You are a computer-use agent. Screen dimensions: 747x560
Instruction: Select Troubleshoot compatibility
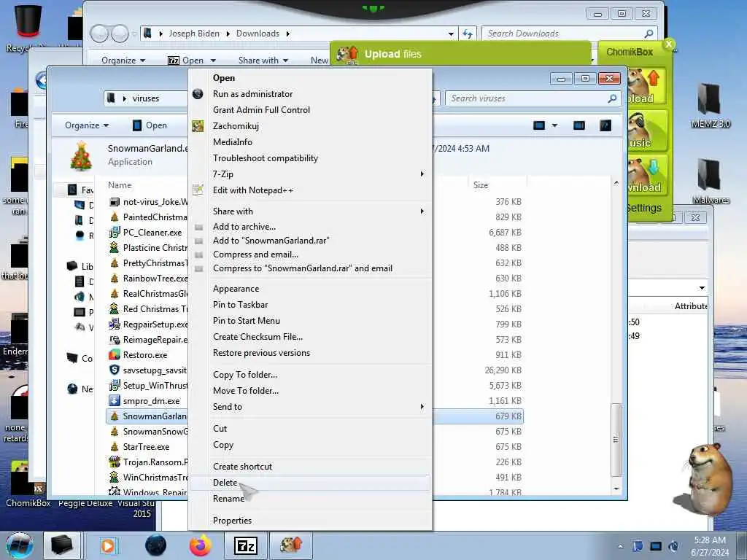click(266, 158)
